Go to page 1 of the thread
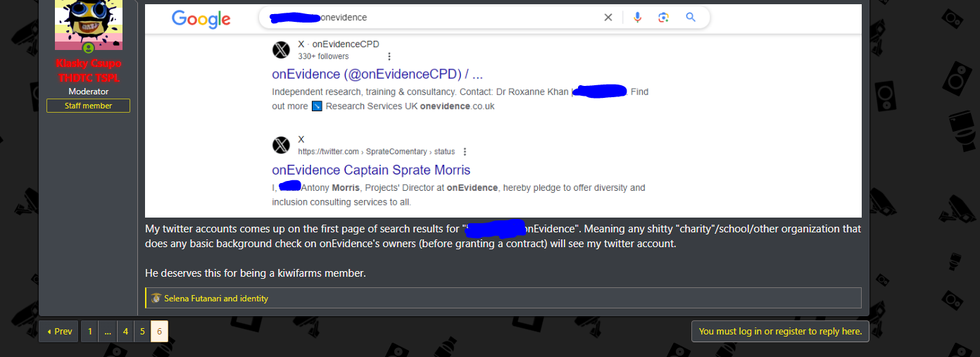The image size is (980, 357). tap(90, 332)
